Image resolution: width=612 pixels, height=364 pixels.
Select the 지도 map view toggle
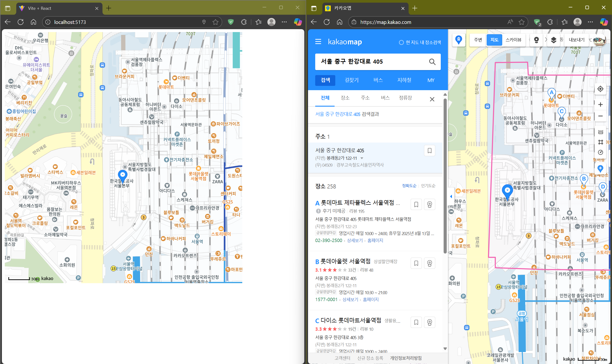[x=494, y=40]
